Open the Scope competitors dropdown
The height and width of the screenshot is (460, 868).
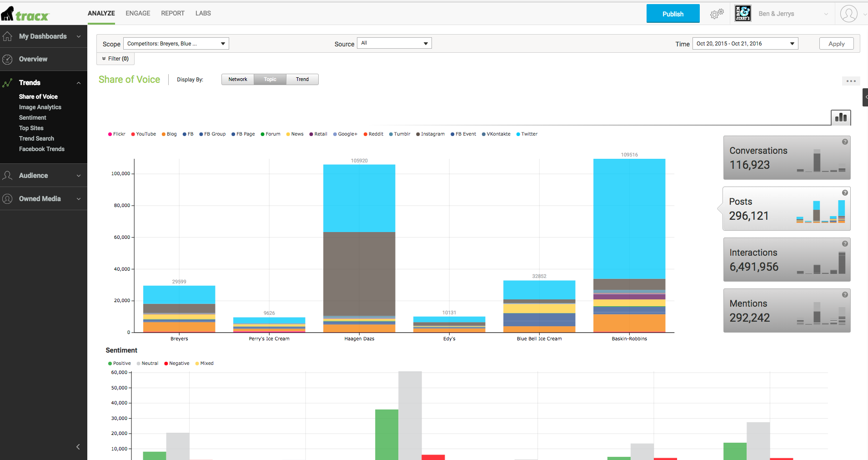click(x=176, y=44)
